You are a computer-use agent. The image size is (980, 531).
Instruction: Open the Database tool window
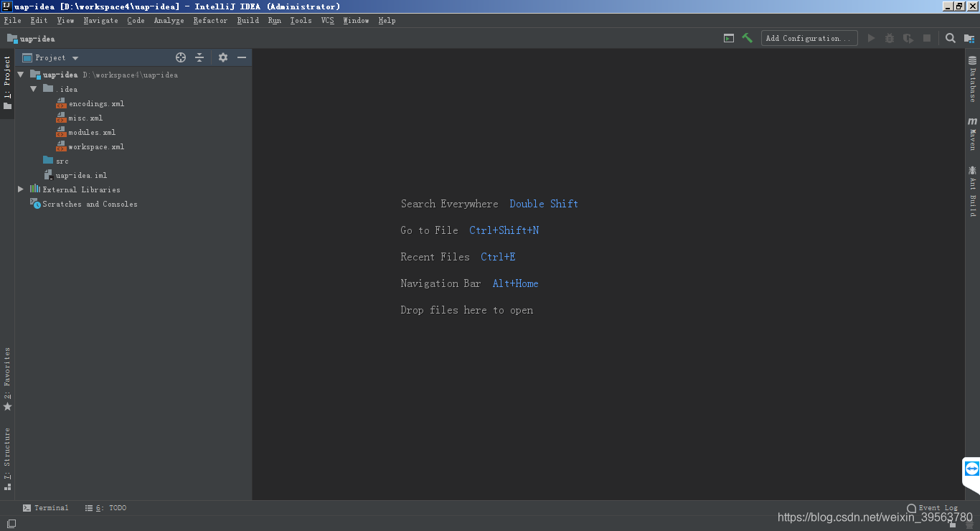pos(973,78)
